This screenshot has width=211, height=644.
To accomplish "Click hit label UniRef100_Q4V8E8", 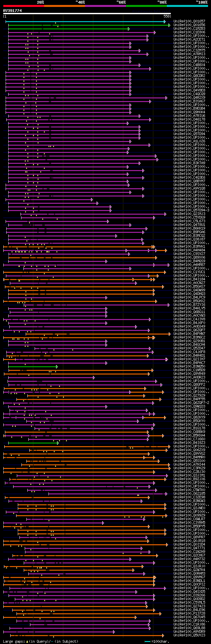I will point(189,90).
